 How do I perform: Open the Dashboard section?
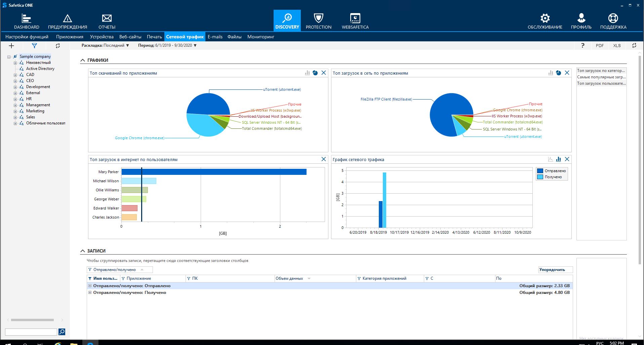click(x=27, y=21)
